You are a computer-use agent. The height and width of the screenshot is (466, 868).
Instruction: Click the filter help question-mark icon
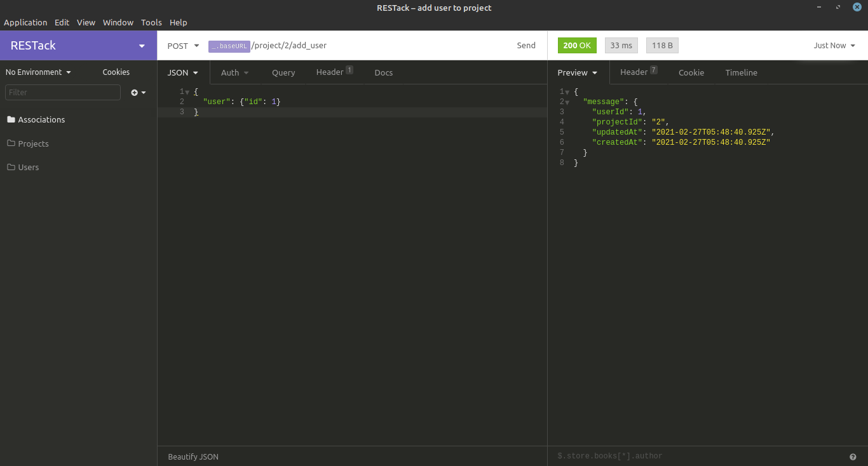[x=853, y=456]
